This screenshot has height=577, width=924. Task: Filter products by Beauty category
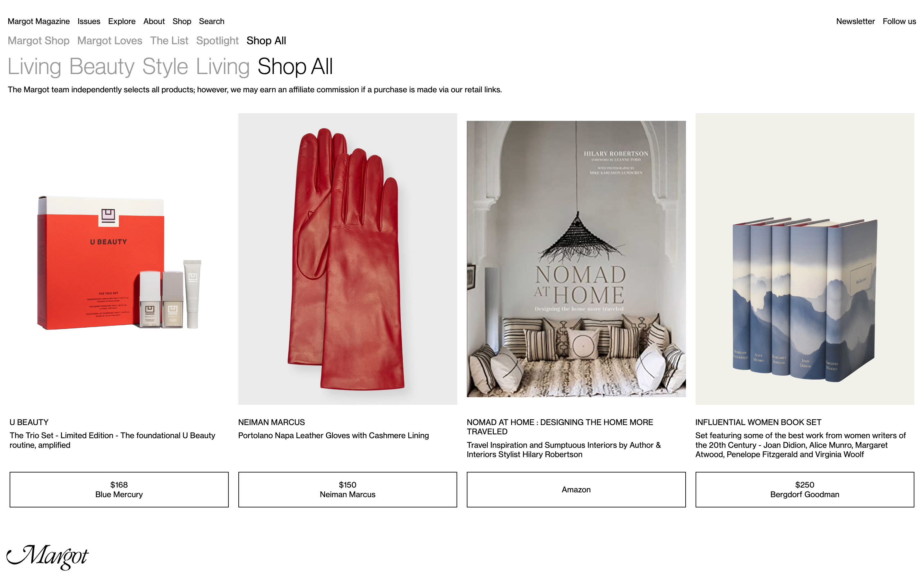[102, 66]
